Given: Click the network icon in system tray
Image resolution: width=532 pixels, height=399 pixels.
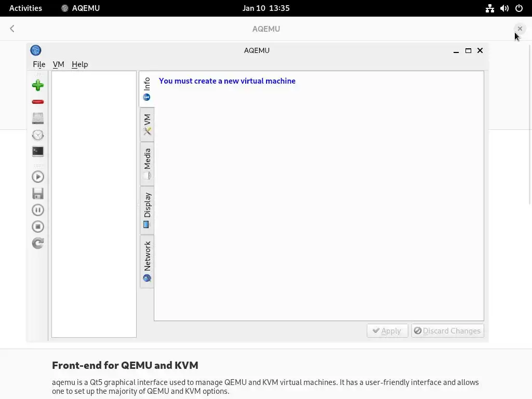Looking at the screenshot, I should tap(489, 8).
